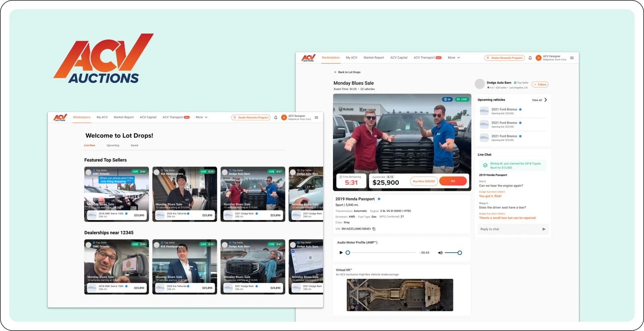Click the volume slider handle
Screen dimensions: 644x331
point(460,253)
